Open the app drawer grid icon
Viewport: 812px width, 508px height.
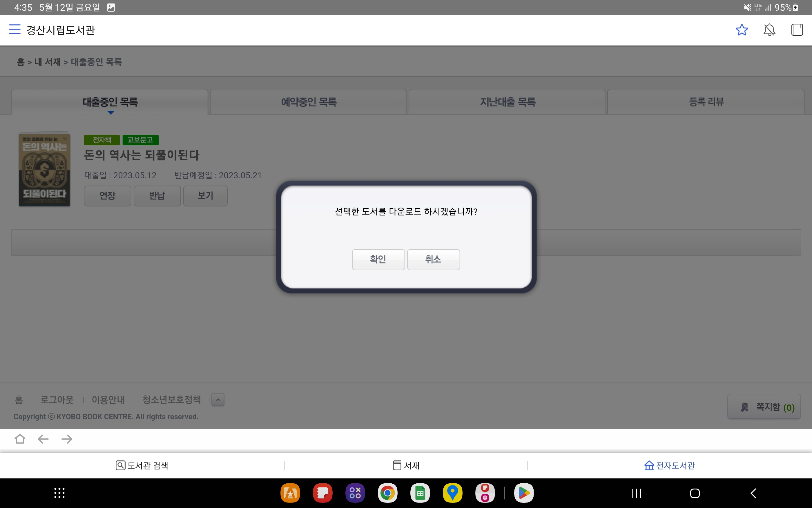(59, 493)
